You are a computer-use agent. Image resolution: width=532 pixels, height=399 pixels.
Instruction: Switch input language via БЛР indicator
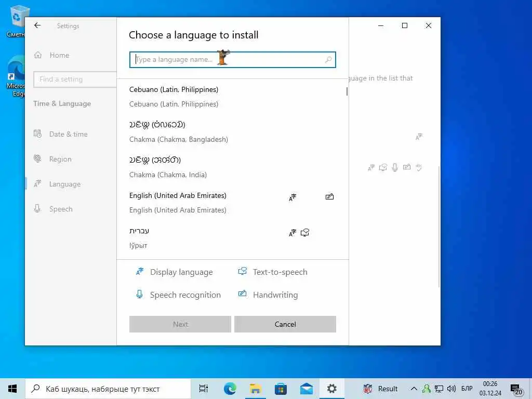[x=467, y=389]
